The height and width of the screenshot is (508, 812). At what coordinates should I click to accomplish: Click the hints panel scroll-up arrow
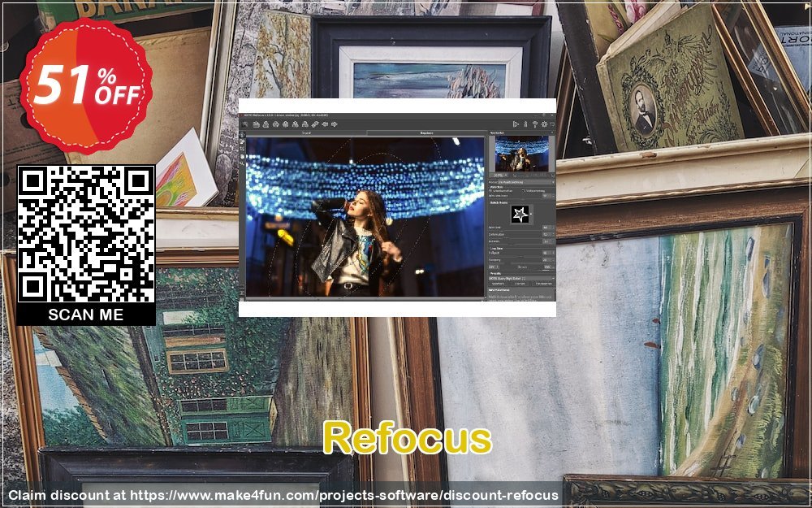point(555,289)
